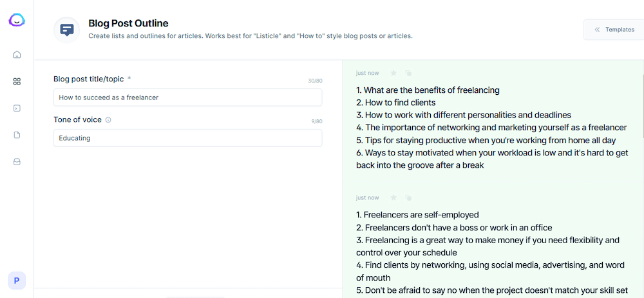This screenshot has height=298, width=644.
Task: Click the Blog post title input field
Action: click(x=187, y=97)
